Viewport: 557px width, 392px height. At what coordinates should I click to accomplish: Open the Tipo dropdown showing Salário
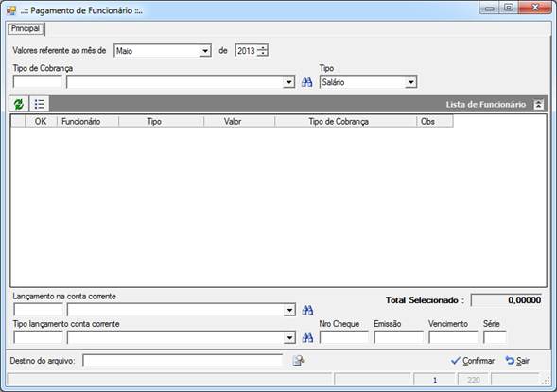410,82
